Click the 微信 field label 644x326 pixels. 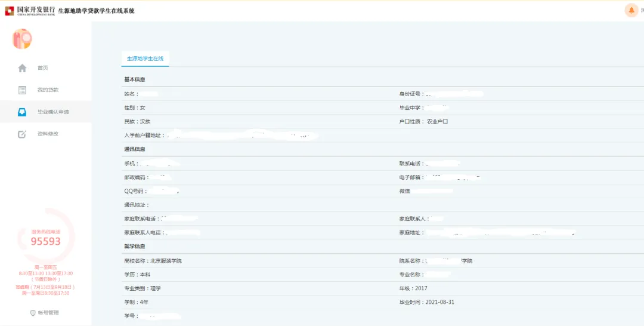404,191
